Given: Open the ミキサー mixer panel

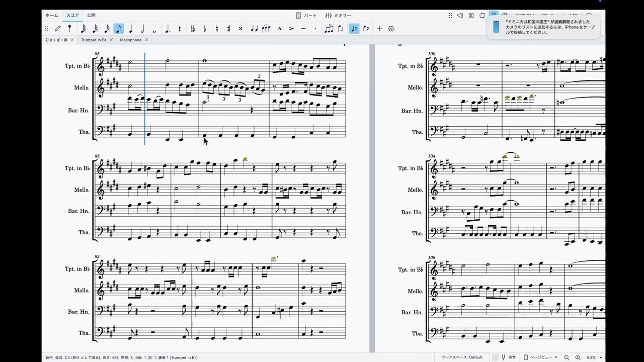Looking at the screenshot, I should 338,16.
